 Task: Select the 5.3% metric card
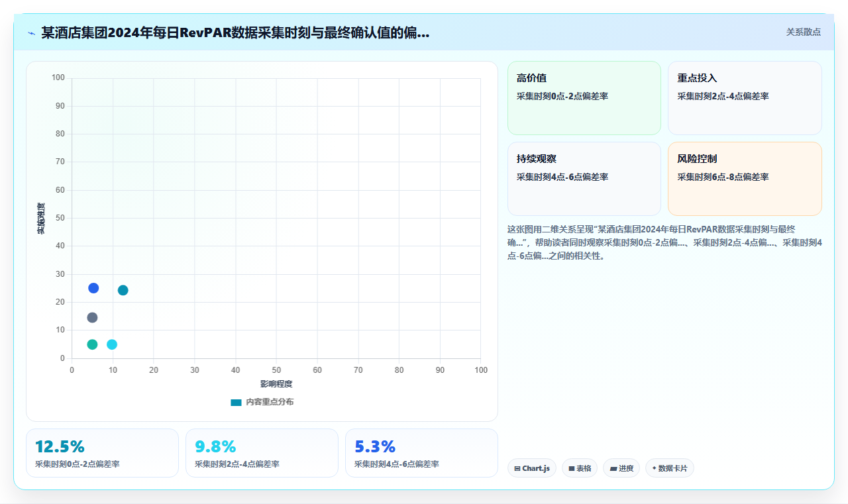421,453
